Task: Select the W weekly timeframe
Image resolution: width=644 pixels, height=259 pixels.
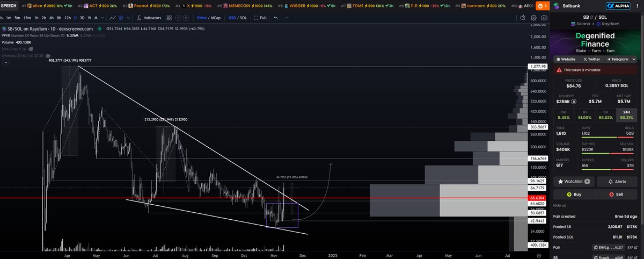Action: point(90,18)
